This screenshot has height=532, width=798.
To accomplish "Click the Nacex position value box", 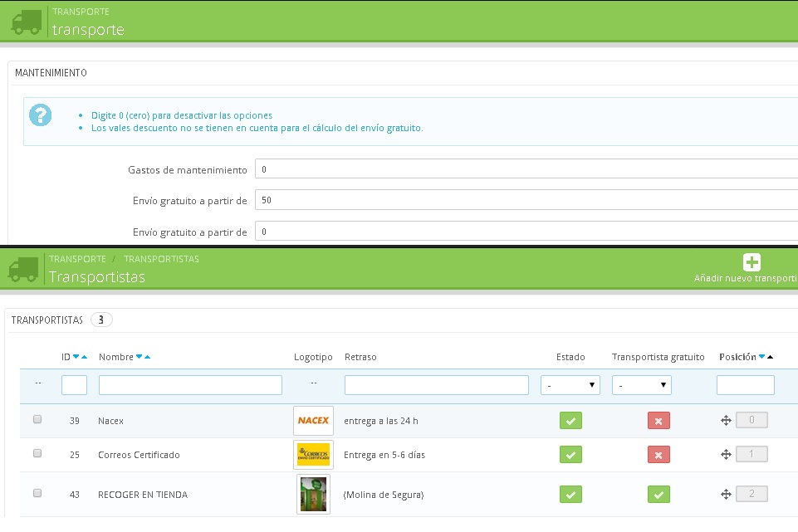I will tap(751, 420).
